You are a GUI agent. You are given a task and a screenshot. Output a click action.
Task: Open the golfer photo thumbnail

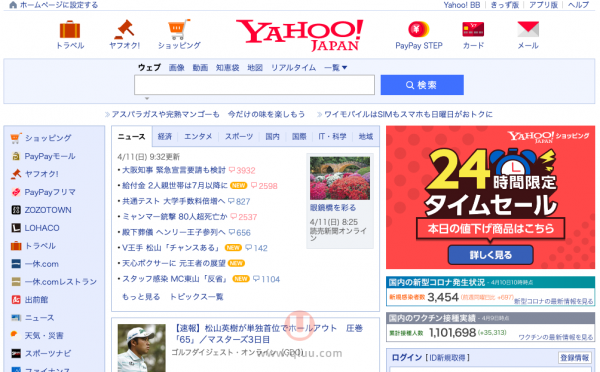pyautogui.click(x=142, y=348)
